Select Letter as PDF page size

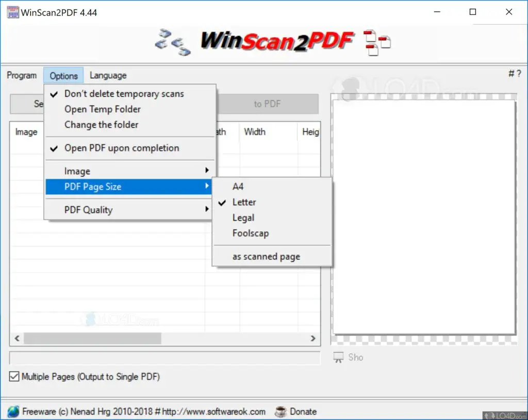pyautogui.click(x=272, y=202)
